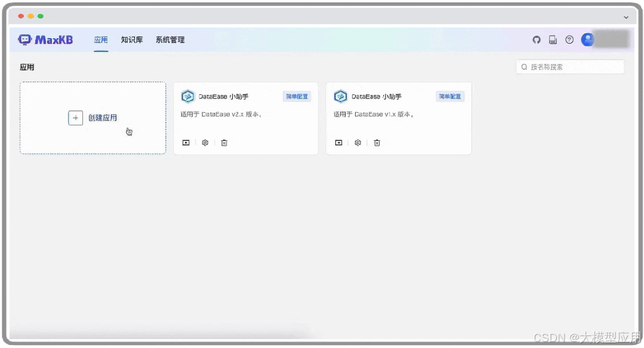Open the 系统管理 tab
This screenshot has height=348, width=644.
[x=170, y=40]
